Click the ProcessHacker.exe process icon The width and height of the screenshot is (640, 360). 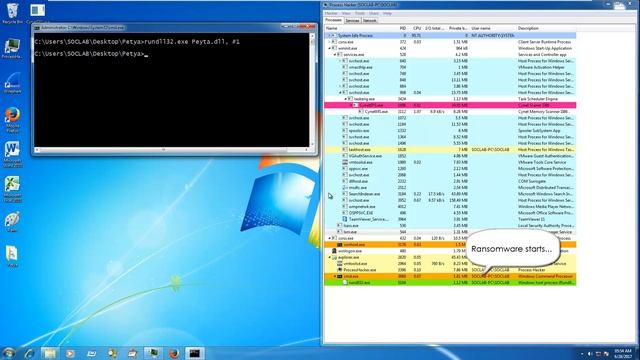point(340,270)
